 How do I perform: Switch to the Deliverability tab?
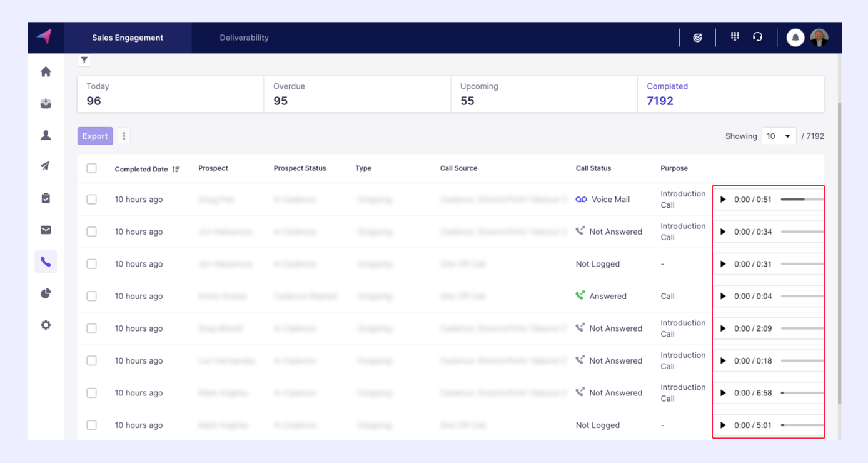244,38
